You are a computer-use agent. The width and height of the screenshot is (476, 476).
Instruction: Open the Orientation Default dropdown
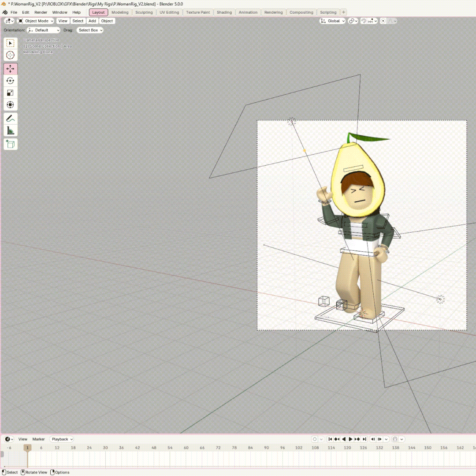[43, 30]
